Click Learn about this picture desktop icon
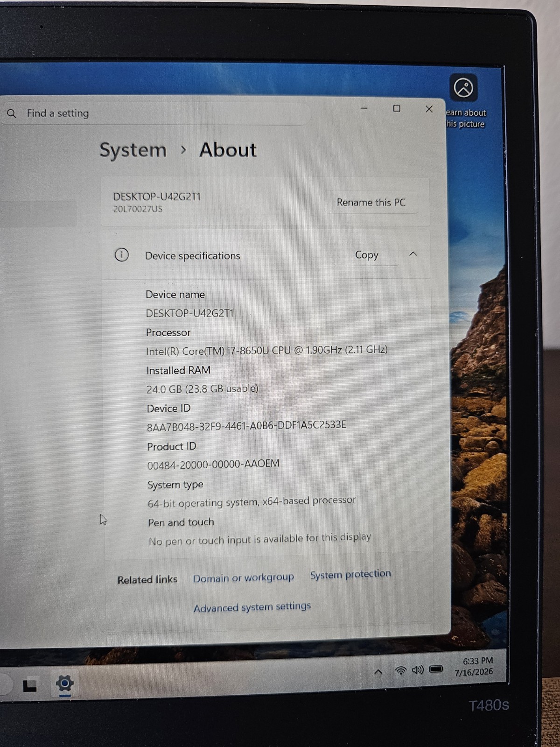Screen dimensions: 560x747 pos(464,101)
